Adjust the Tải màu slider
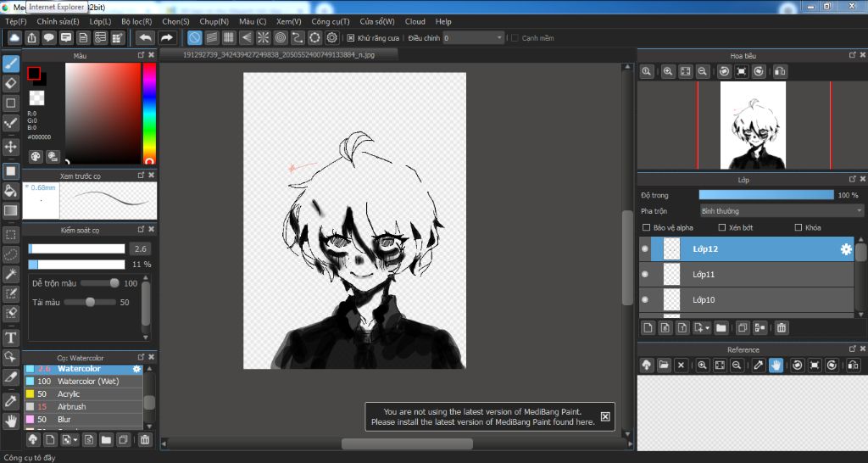This screenshot has width=868, height=463. (x=90, y=302)
